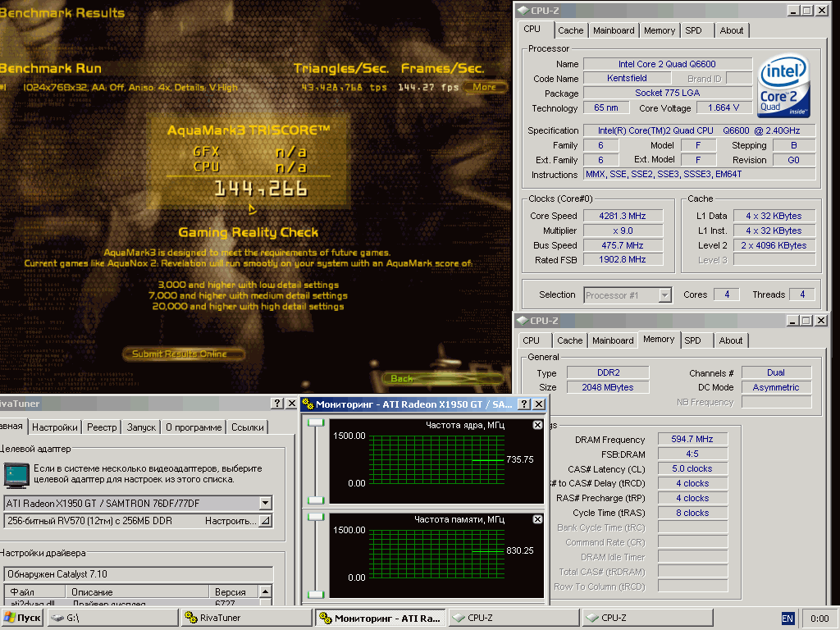Switch to RivaTuner taskbar button

(x=247, y=618)
